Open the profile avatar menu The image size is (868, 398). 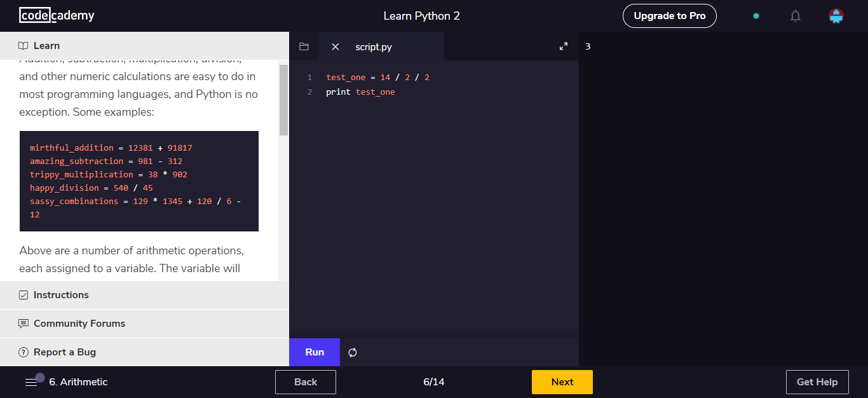pos(836,15)
